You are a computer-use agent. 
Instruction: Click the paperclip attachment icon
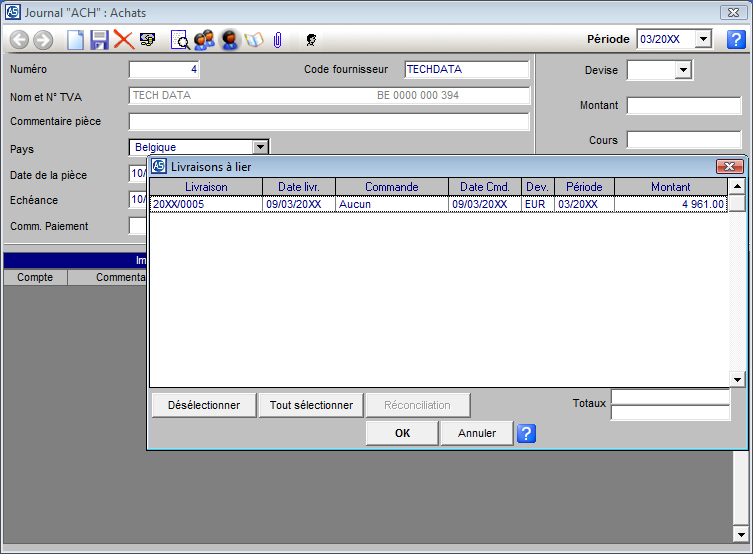(278, 40)
